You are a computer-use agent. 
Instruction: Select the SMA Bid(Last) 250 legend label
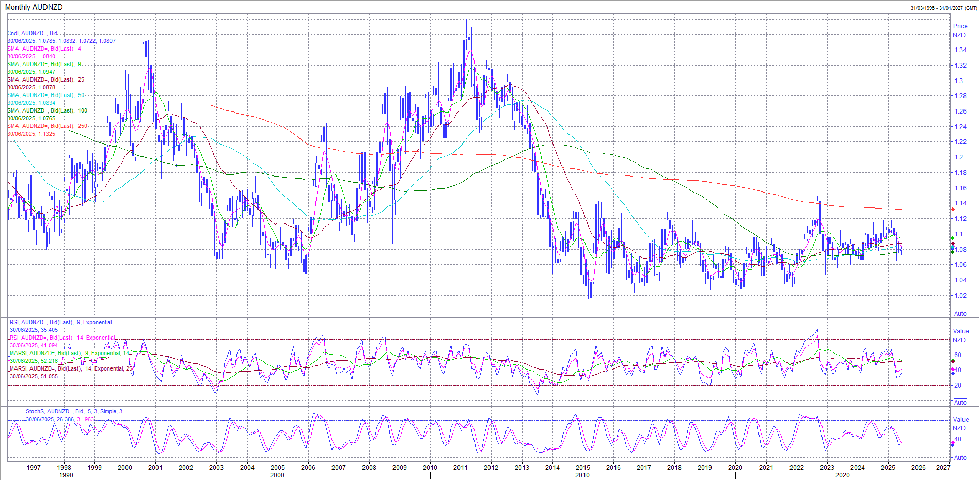click(48, 126)
